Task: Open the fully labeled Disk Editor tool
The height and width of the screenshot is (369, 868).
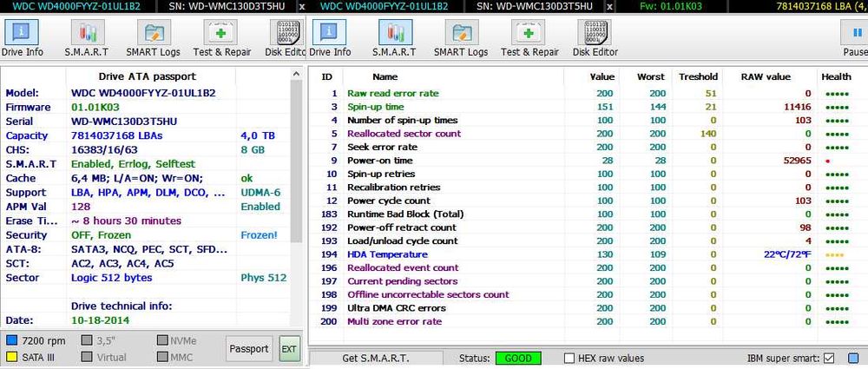Action: [x=595, y=37]
